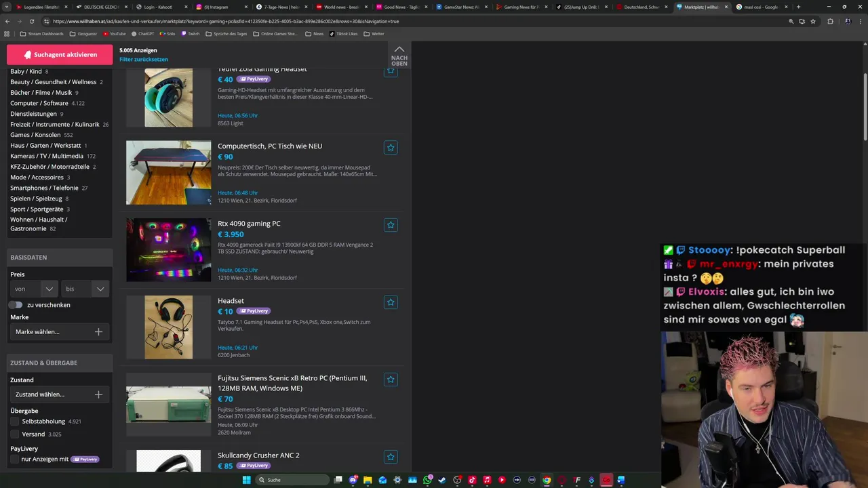Open the News bookmark folder
Viewport: 868px width, 488px height.
(315, 33)
